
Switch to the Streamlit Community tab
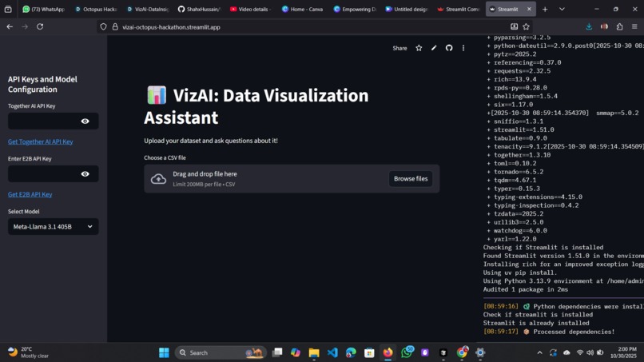point(459,9)
